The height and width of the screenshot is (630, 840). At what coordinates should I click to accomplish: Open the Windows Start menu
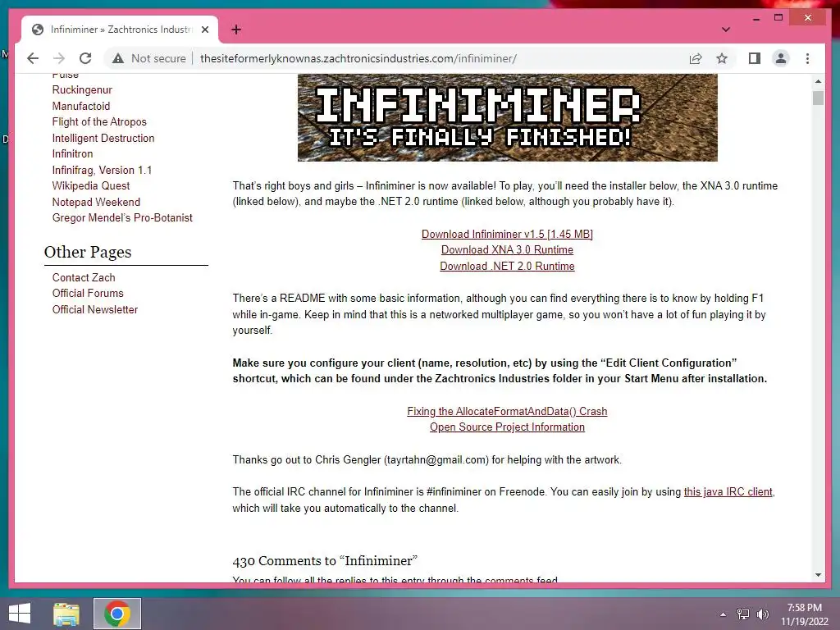(x=20, y=614)
